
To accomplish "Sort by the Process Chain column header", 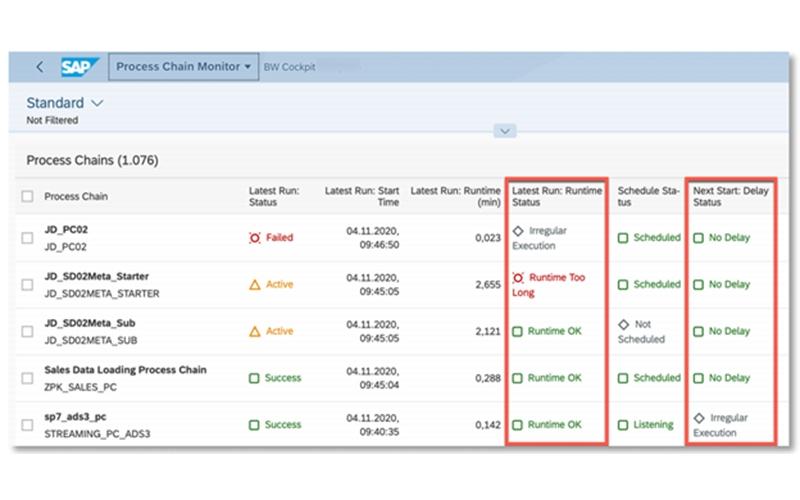I will pos(76,196).
